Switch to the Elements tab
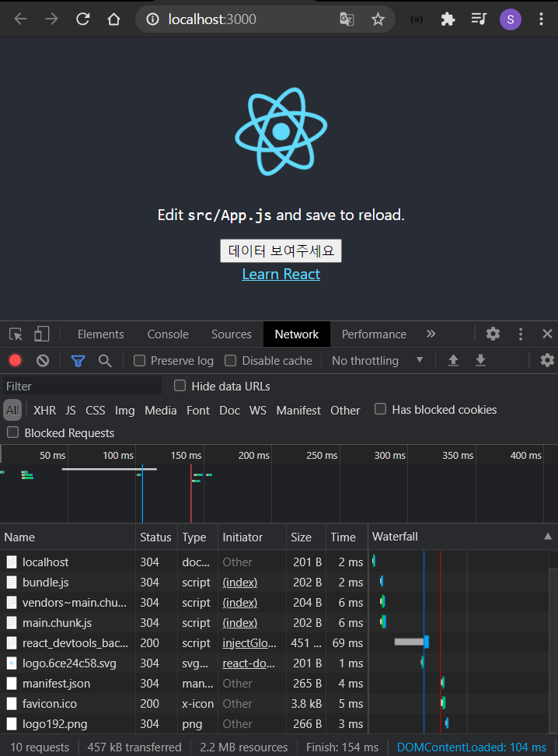 coord(101,334)
